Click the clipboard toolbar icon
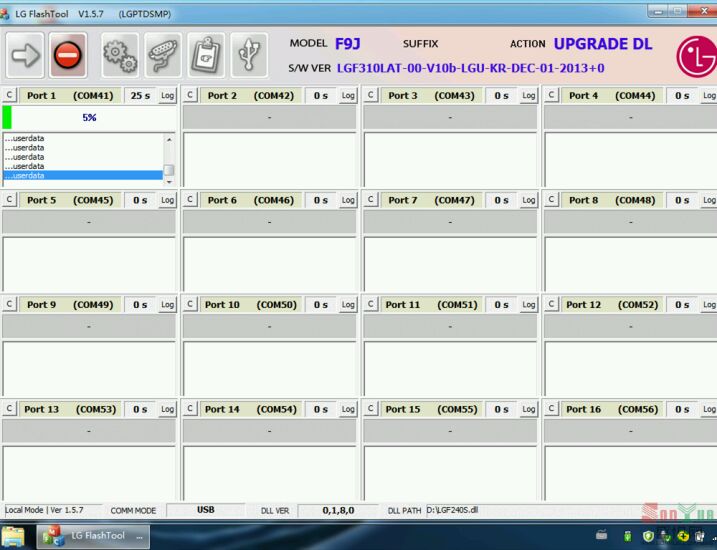 pos(206,55)
